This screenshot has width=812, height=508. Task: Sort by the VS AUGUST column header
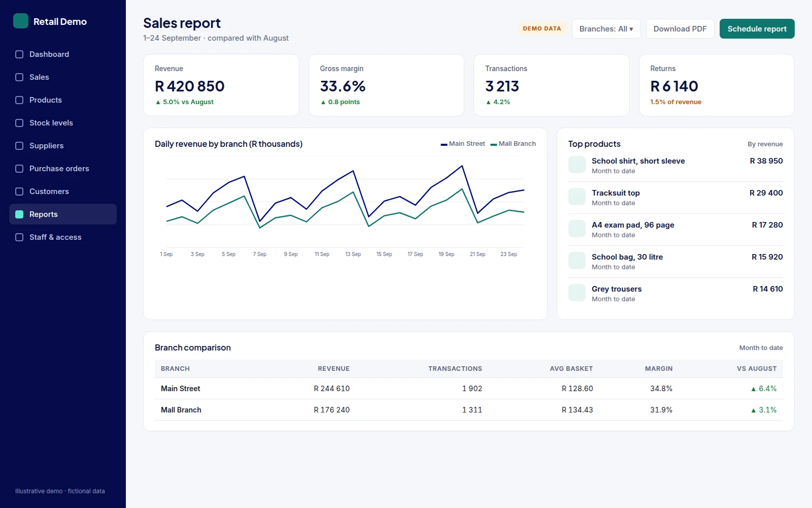757,369
